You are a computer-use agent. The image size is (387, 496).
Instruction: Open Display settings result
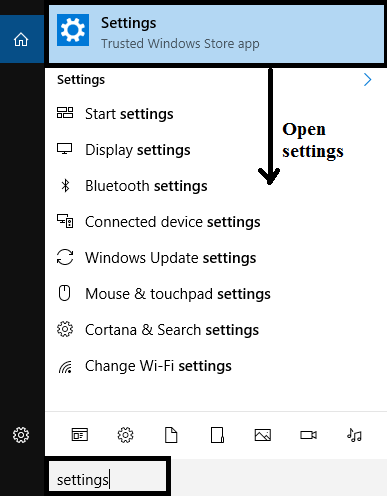pos(216,150)
